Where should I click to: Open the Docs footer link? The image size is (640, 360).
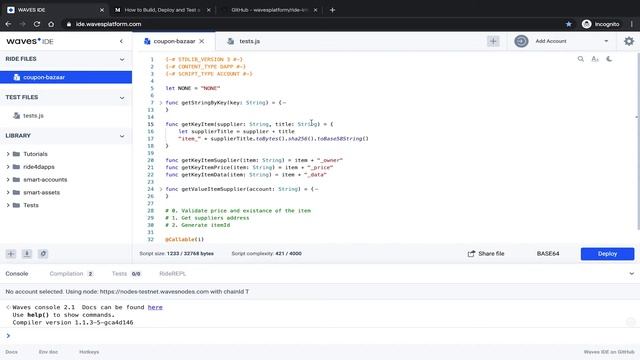click(x=11, y=352)
